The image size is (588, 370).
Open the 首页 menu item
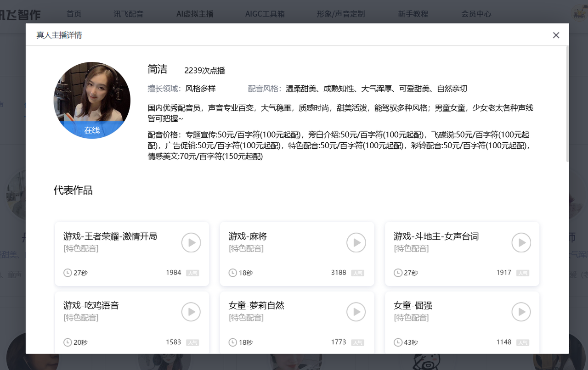click(x=74, y=14)
